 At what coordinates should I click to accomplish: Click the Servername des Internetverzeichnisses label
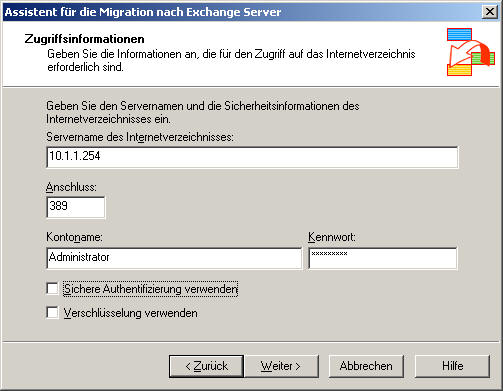tap(140, 137)
